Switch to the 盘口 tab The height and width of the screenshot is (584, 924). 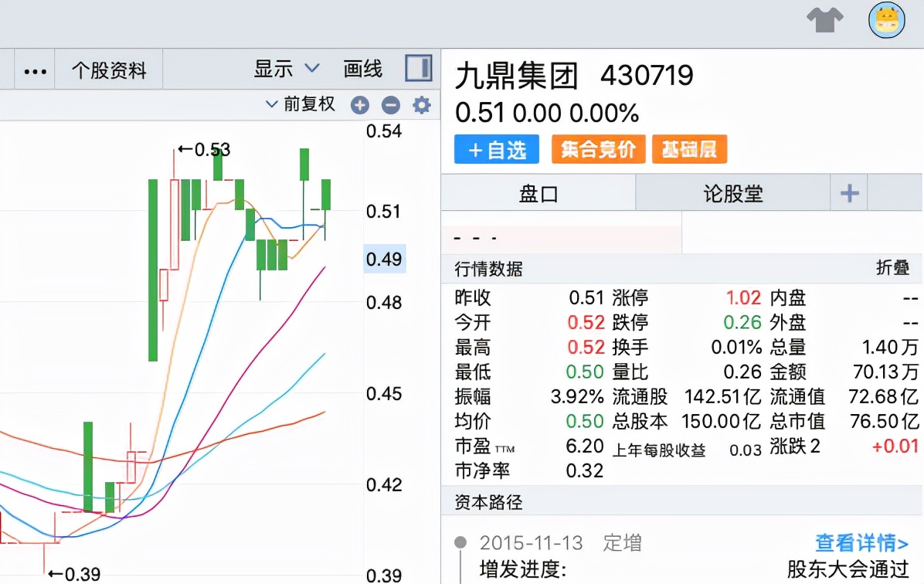[538, 193]
